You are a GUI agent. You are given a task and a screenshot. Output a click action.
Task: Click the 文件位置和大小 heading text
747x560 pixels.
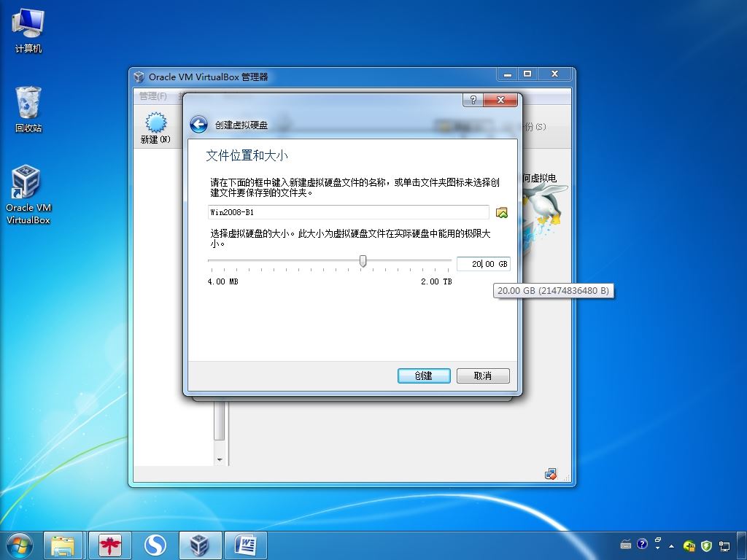pos(247,156)
